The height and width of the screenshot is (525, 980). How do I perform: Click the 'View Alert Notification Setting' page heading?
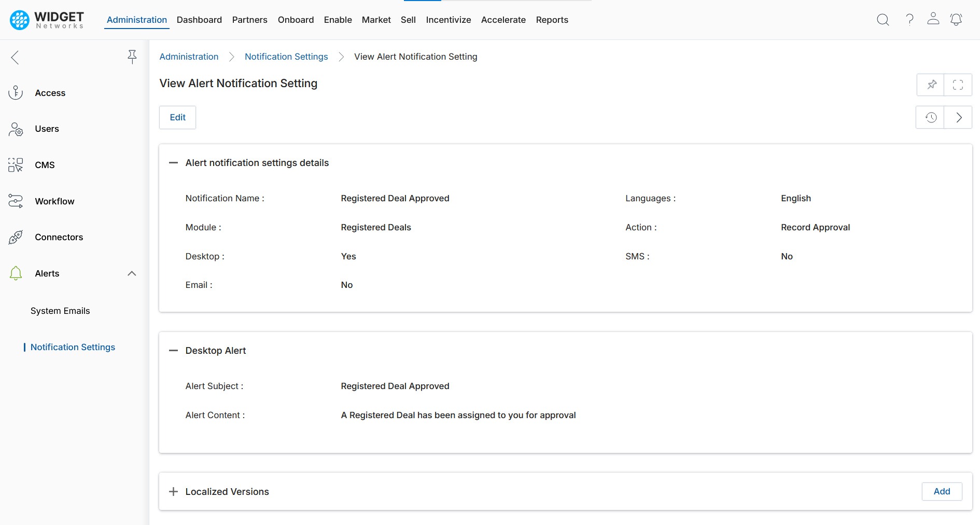coord(239,84)
